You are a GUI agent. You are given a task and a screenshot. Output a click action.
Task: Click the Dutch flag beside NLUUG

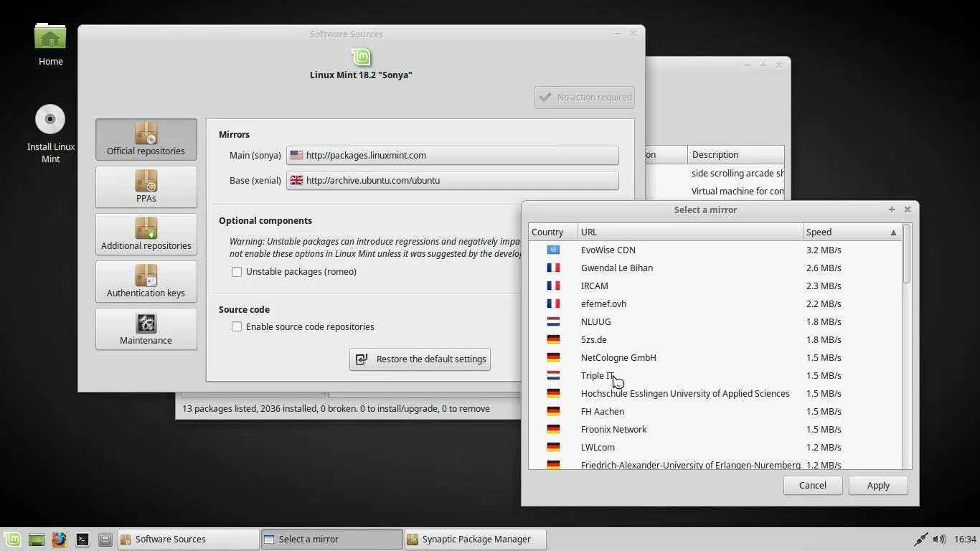pyautogui.click(x=553, y=321)
